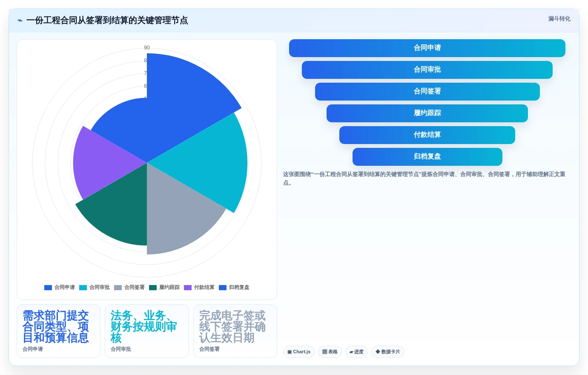
Task: Toggle the 合同审批 legend color box
Action: click(x=83, y=288)
